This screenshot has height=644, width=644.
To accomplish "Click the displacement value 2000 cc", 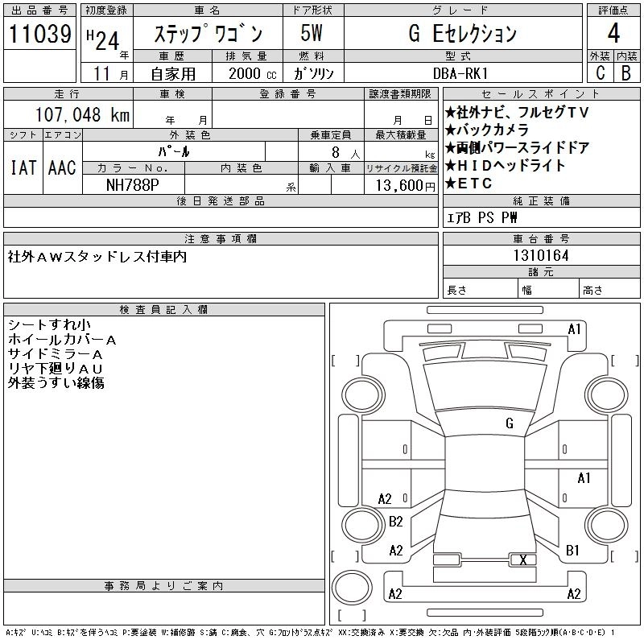I will click(252, 73).
